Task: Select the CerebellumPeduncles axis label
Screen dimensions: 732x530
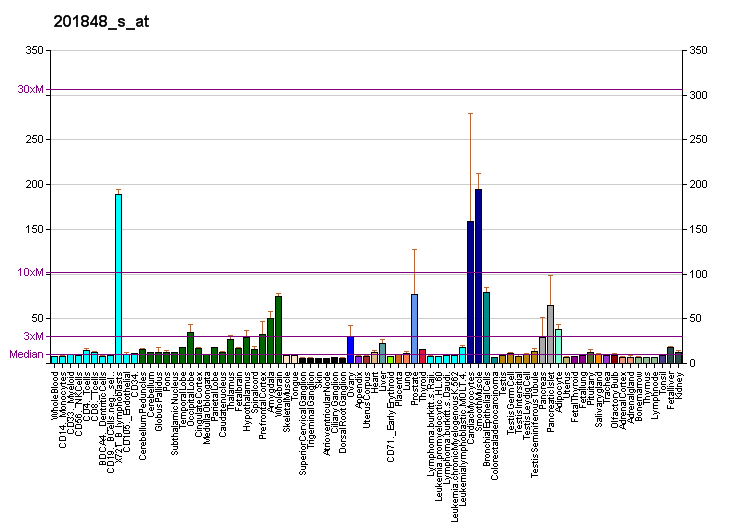Action: 142,416
